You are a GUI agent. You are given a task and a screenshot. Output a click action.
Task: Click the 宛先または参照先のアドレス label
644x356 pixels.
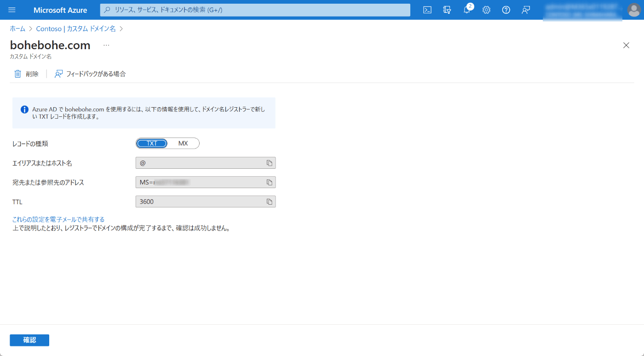coord(48,182)
